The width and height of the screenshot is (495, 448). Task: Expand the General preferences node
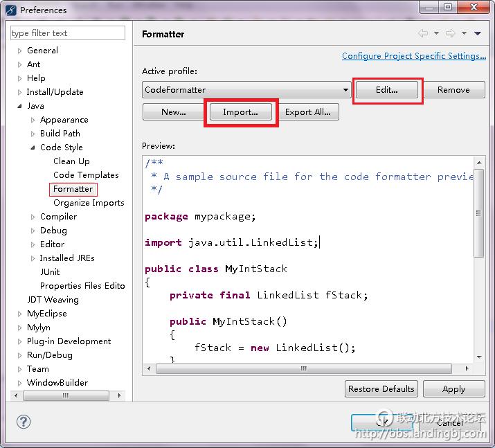tap(19, 51)
